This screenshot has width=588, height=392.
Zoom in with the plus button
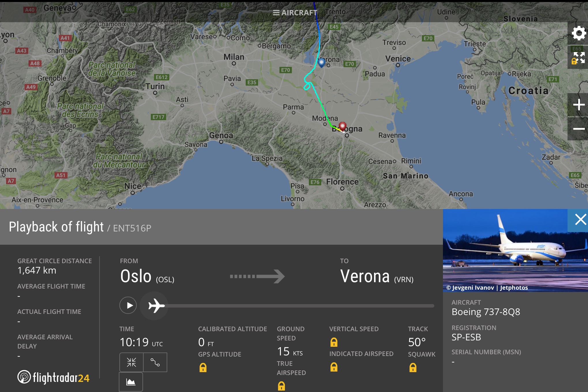(578, 105)
